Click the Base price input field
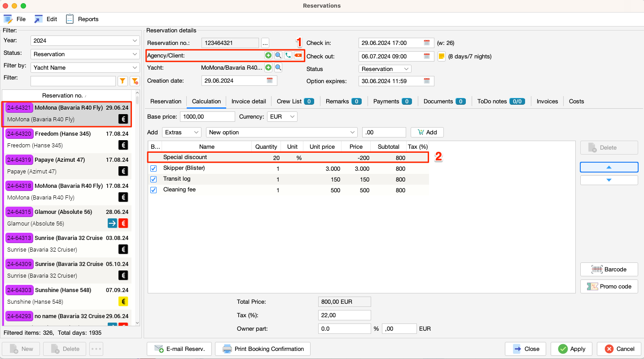644x359 pixels. (x=207, y=116)
